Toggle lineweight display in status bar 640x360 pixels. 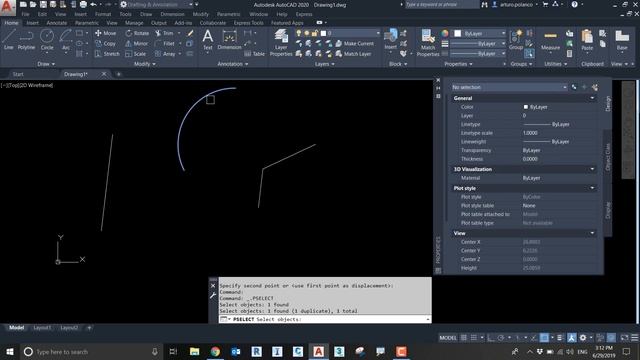(x=560, y=338)
